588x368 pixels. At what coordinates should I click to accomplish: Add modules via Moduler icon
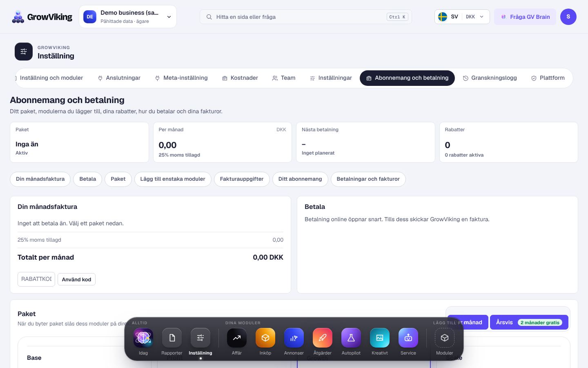coord(445,338)
